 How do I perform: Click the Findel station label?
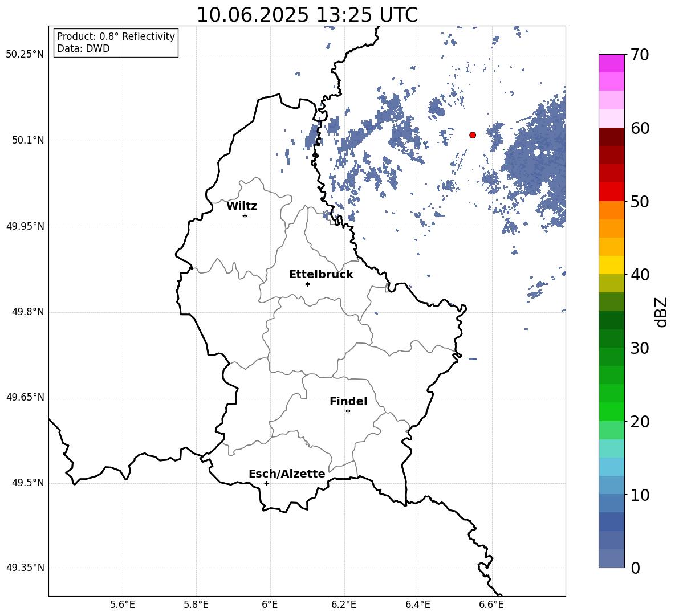348,401
